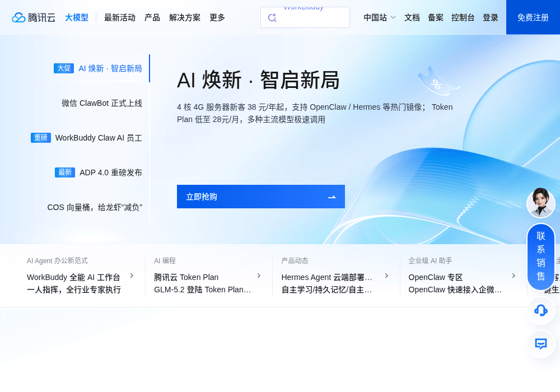Click the arrow on 立即抢购 button
Viewport: 560px width, 392px height.
[x=332, y=197]
